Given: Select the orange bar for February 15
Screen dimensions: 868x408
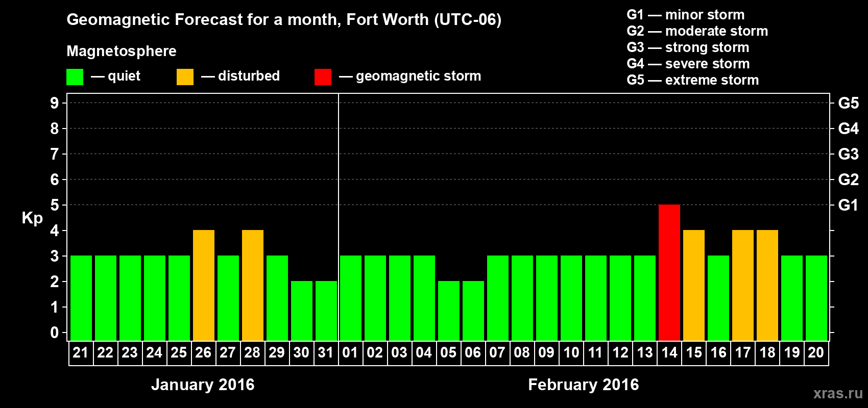Looking at the screenshot, I should pos(694,285).
